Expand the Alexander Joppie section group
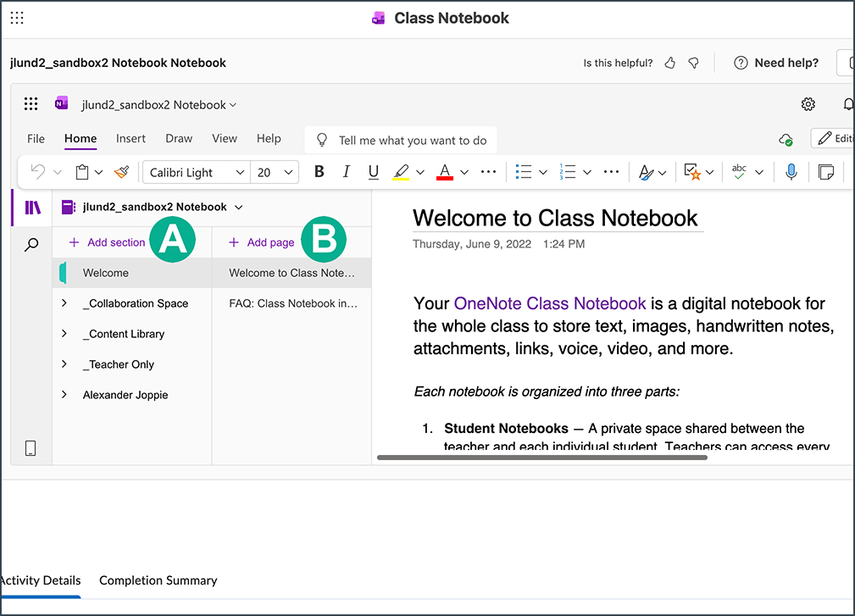Viewport: 855px width, 616px height. tap(64, 394)
